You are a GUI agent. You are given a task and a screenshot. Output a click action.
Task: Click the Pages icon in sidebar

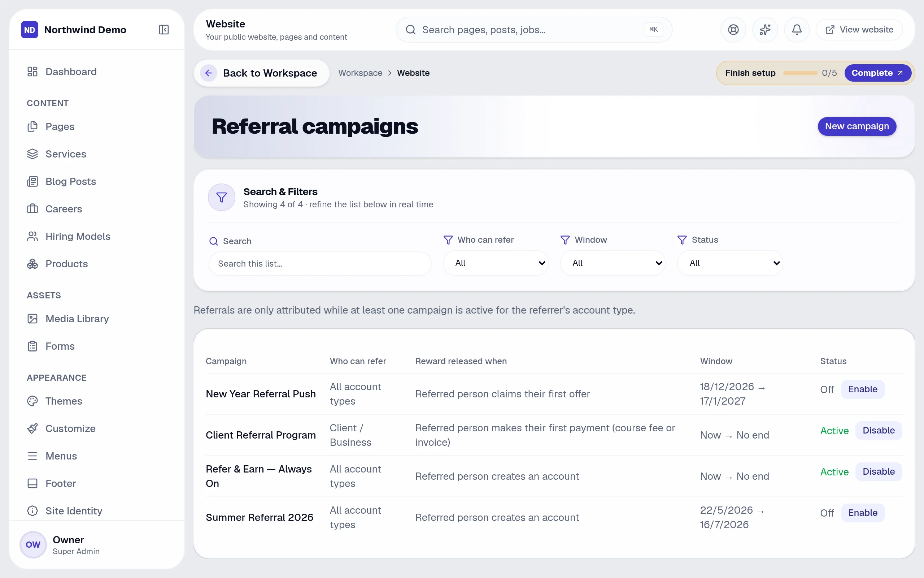click(x=32, y=126)
